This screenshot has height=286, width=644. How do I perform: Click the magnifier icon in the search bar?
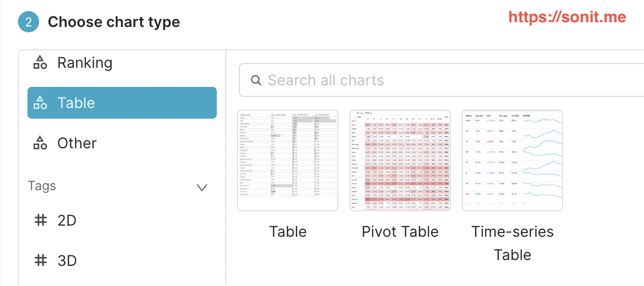click(256, 81)
